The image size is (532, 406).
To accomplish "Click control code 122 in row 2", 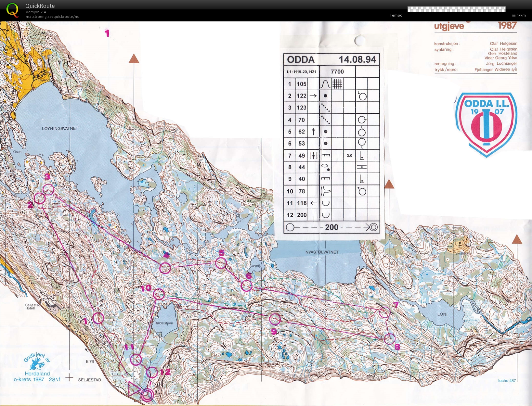I will click(302, 96).
